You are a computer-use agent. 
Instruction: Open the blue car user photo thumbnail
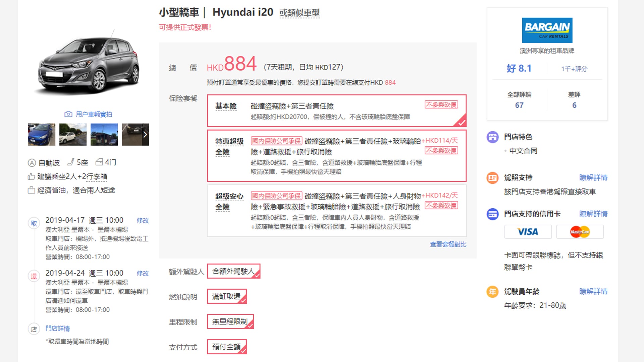coord(42,134)
